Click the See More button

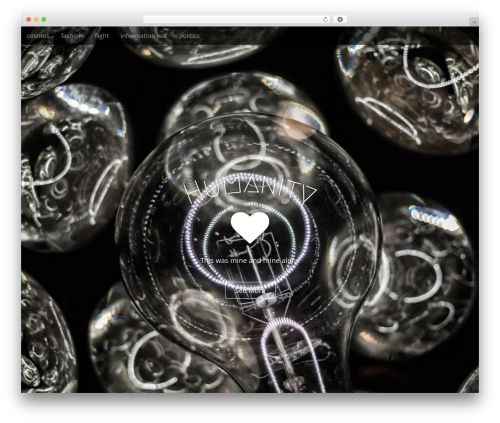click(x=250, y=291)
